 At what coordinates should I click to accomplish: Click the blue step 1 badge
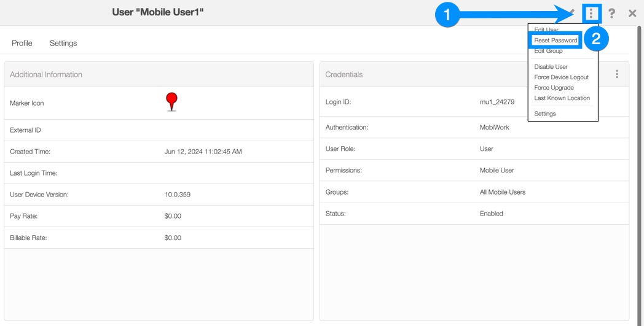[x=447, y=15]
